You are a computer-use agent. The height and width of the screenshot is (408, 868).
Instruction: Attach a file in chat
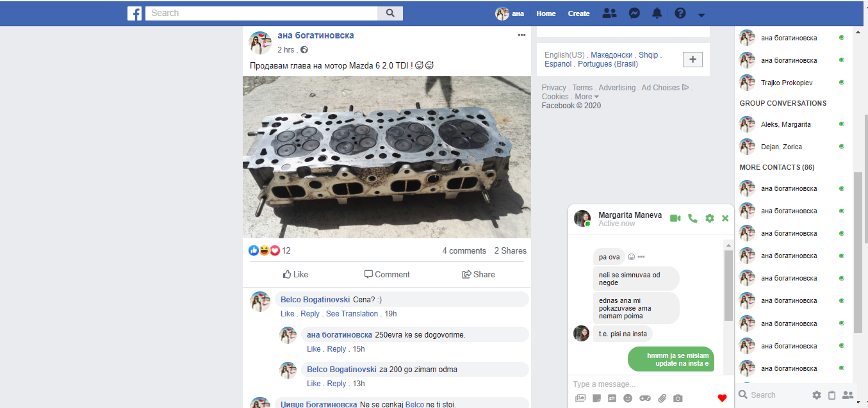[662, 398]
